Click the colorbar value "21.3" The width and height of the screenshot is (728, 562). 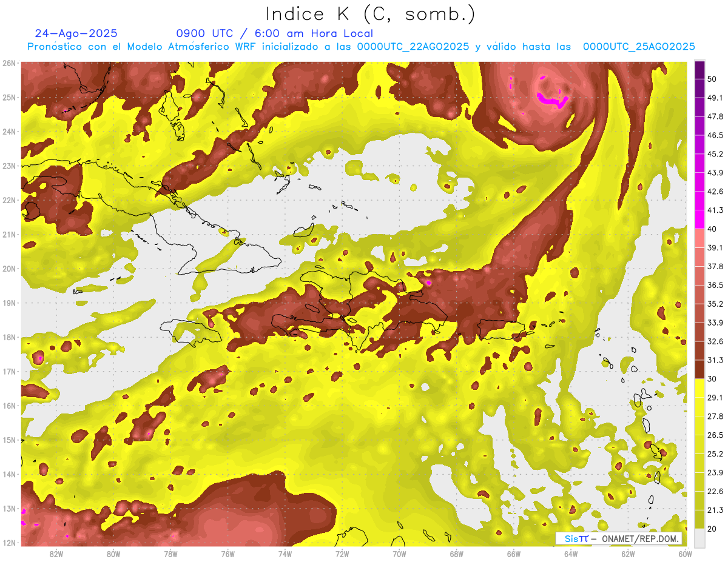[715, 510]
